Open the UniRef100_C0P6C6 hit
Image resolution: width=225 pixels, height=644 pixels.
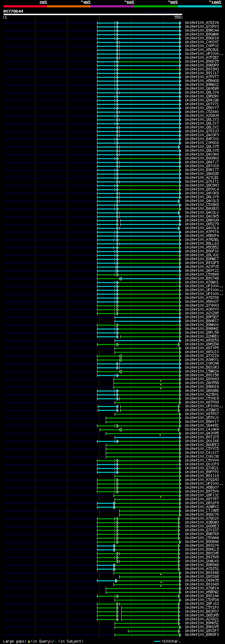coord(202,143)
